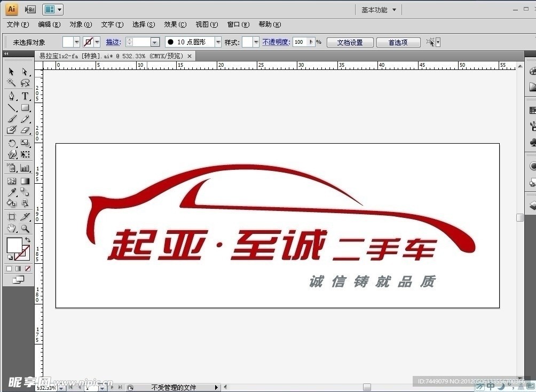
Task: Select the Type tool
Action: pos(25,96)
